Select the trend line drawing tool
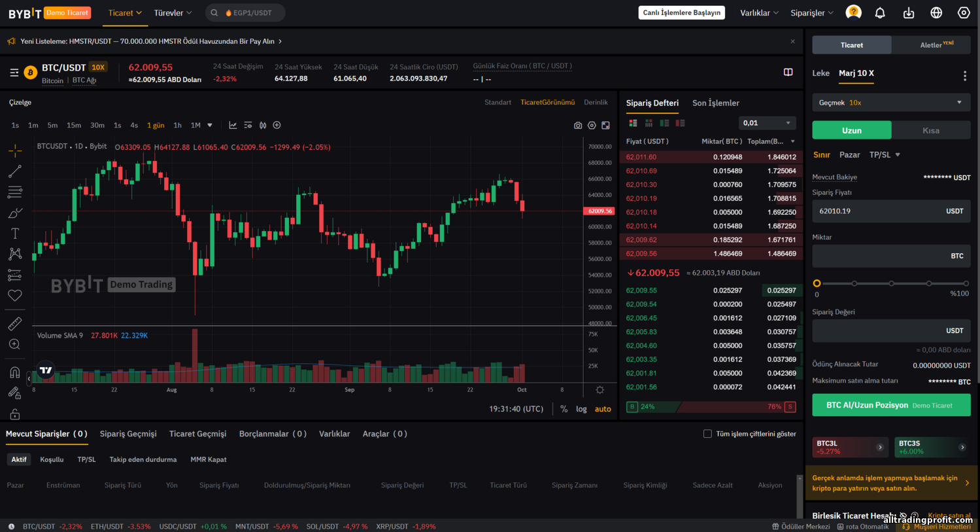Screen dimensions: 980x532 [15, 171]
